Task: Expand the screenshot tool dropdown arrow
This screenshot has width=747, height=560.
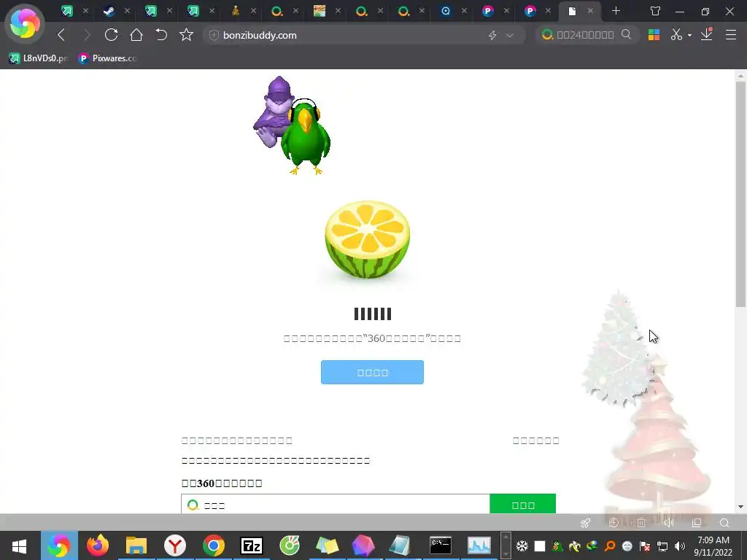Action: click(x=689, y=35)
